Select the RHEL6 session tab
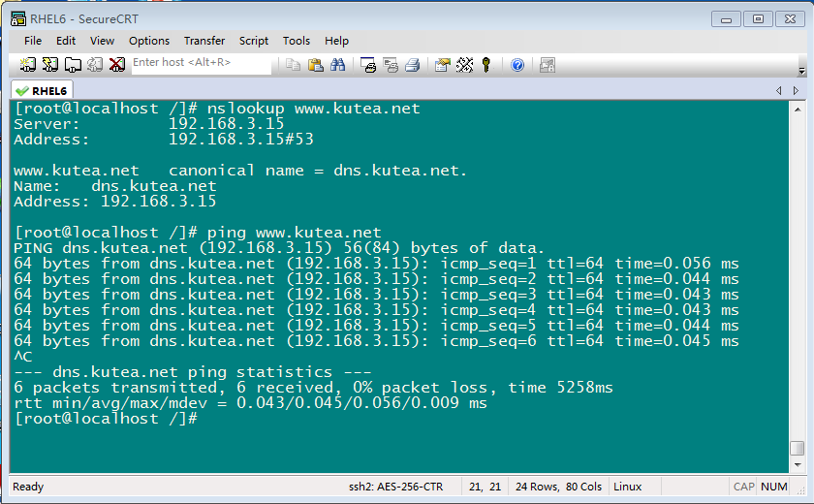The width and height of the screenshot is (814, 504). pyautogui.click(x=43, y=91)
